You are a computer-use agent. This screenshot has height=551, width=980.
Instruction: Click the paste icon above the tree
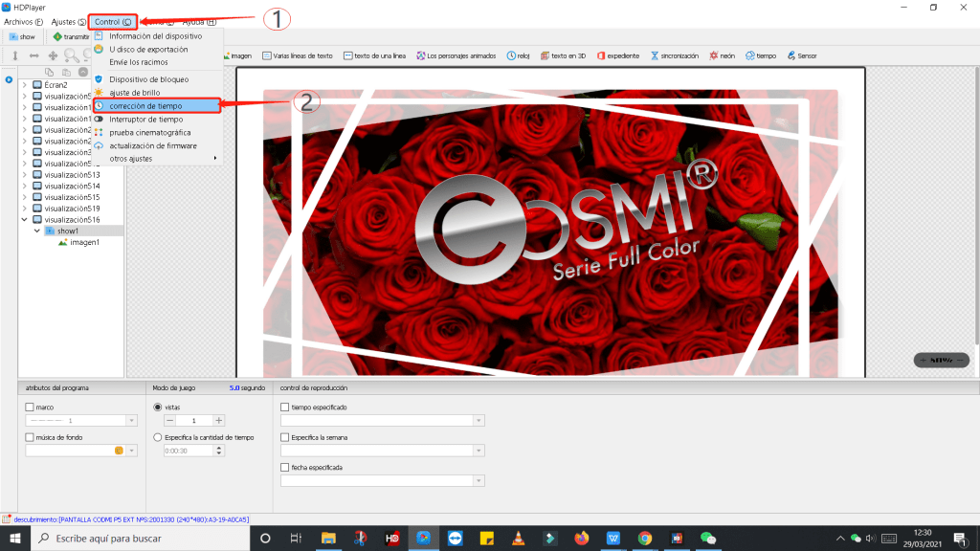[x=66, y=73]
